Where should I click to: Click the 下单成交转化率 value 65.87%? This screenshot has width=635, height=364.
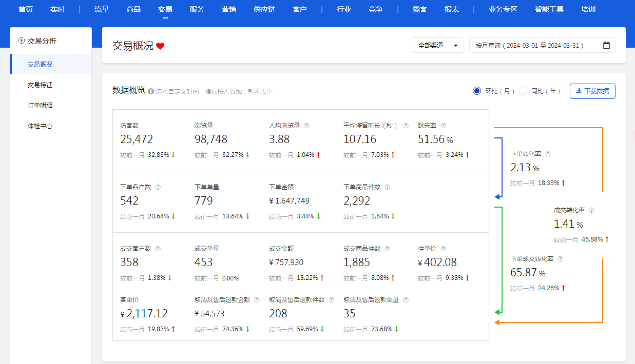pyautogui.click(x=528, y=273)
